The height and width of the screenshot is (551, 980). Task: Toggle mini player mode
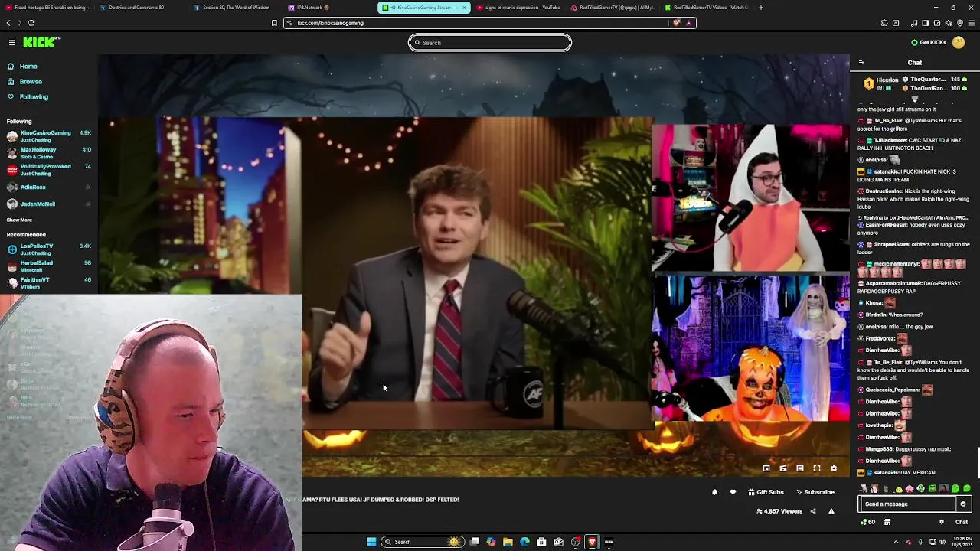tap(766, 468)
